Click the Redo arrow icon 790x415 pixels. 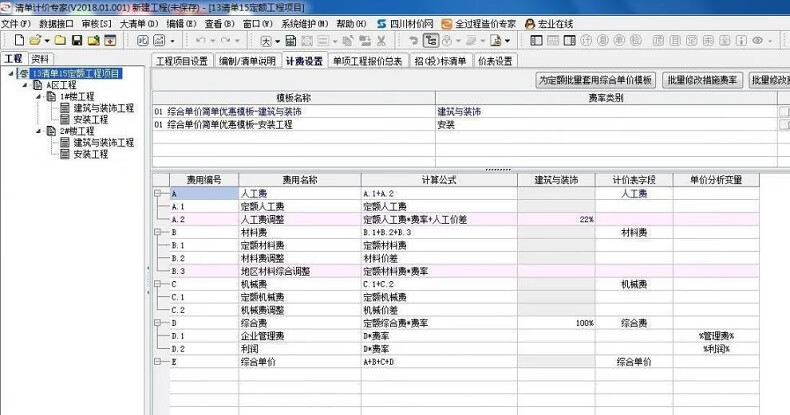click(x=226, y=40)
